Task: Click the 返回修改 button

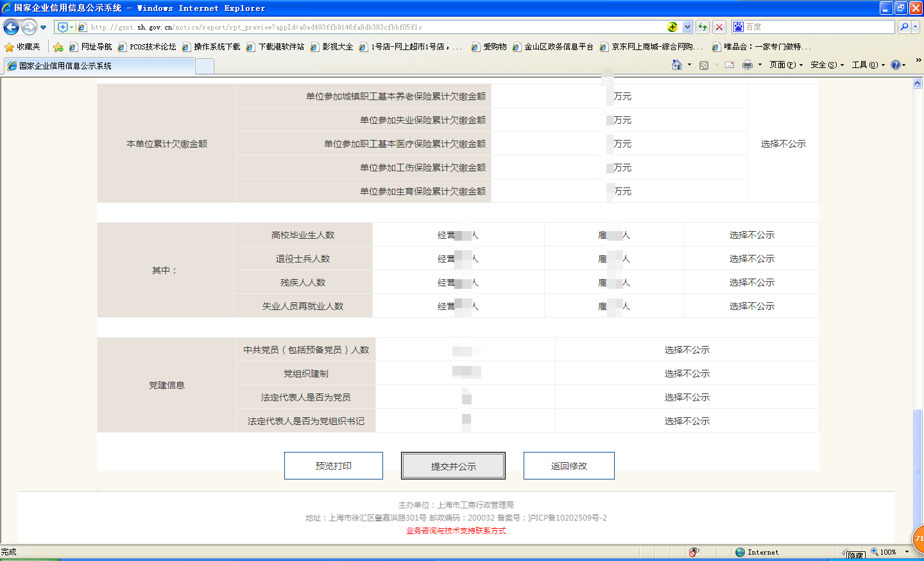Action: click(569, 466)
